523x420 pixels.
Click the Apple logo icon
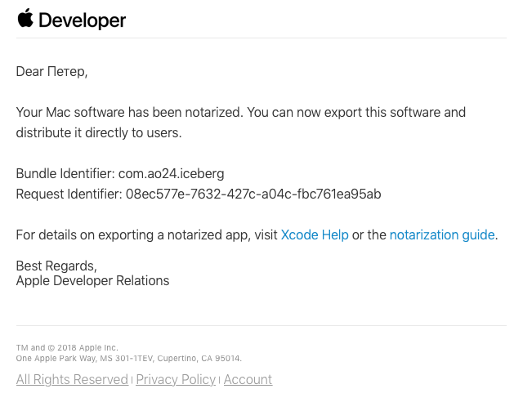[25, 19]
